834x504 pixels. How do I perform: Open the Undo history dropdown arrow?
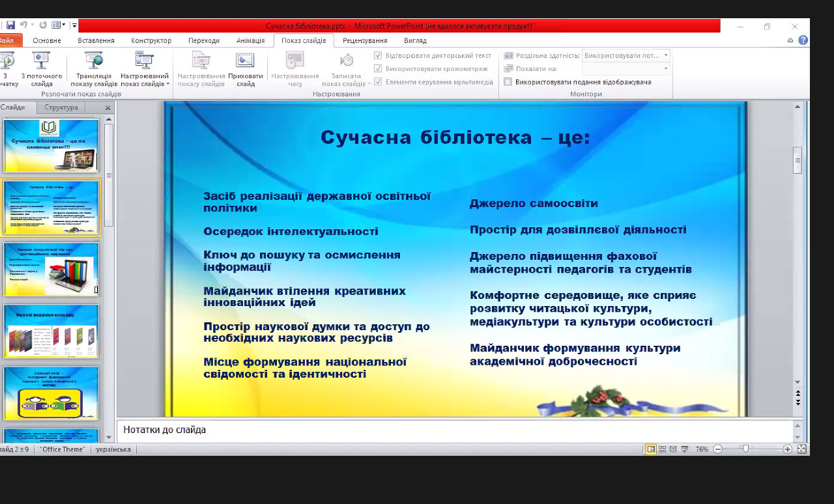(x=33, y=25)
